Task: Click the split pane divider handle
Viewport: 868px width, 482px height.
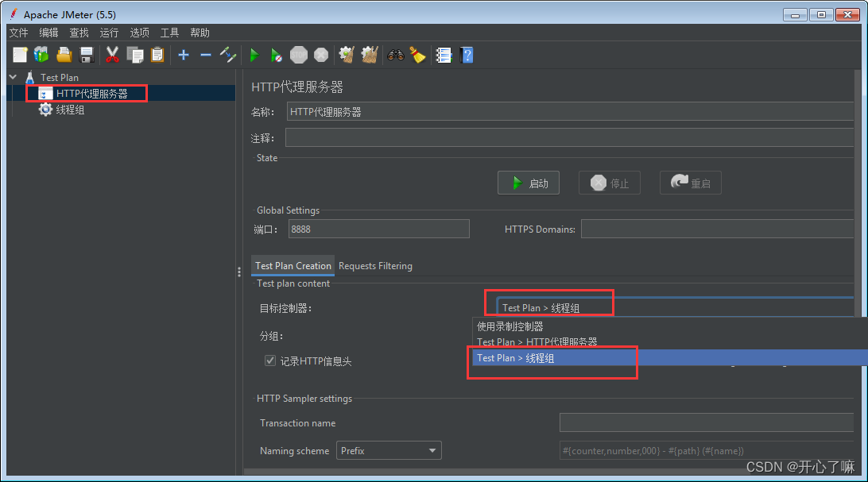Action: click(239, 272)
